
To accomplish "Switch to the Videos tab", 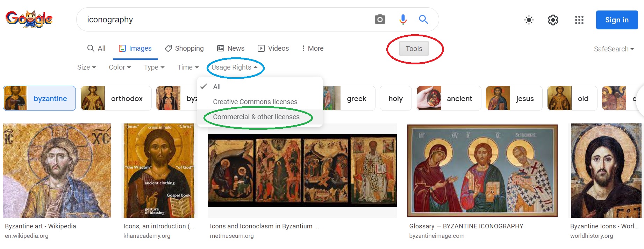I will pyautogui.click(x=273, y=48).
